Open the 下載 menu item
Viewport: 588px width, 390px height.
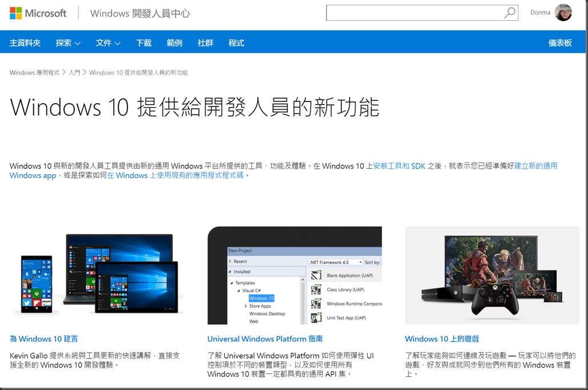pos(144,43)
